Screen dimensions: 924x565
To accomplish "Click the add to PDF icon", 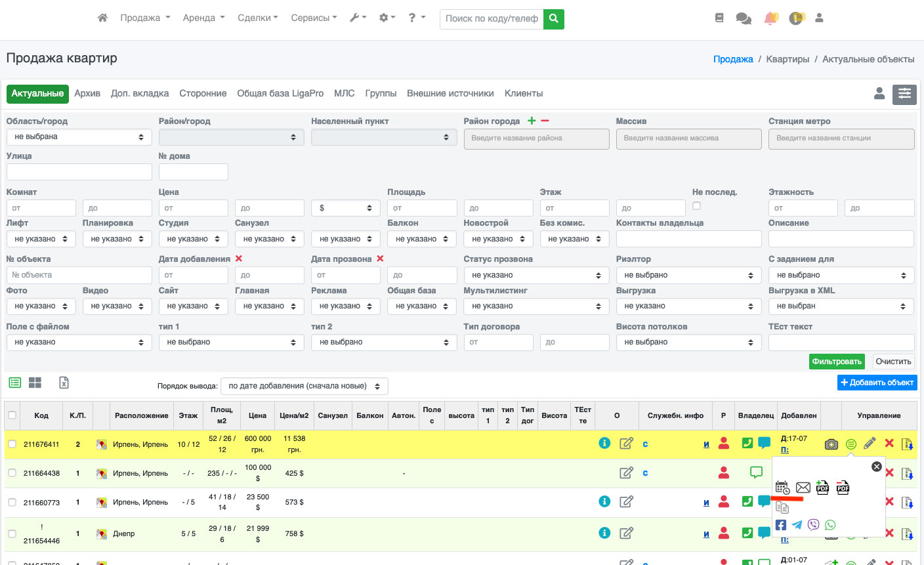I will pos(822,488).
